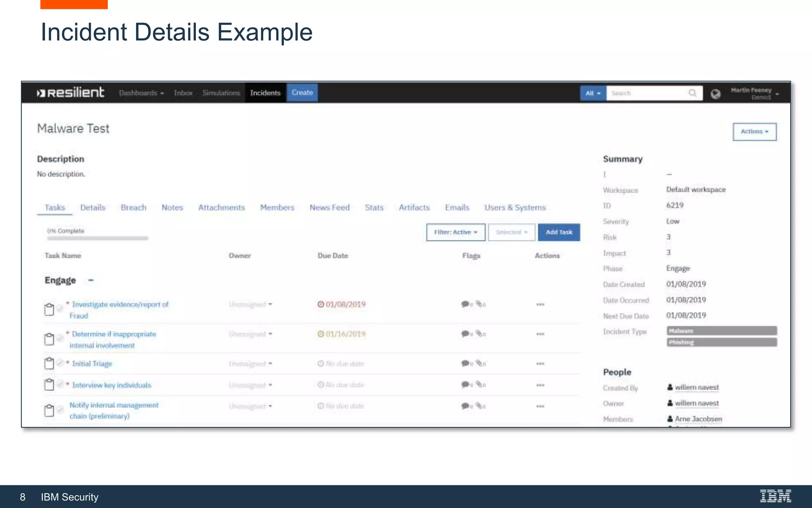Screen dimensions: 812x508
Task: Switch to the Attachments tab
Action: pos(222,208)
